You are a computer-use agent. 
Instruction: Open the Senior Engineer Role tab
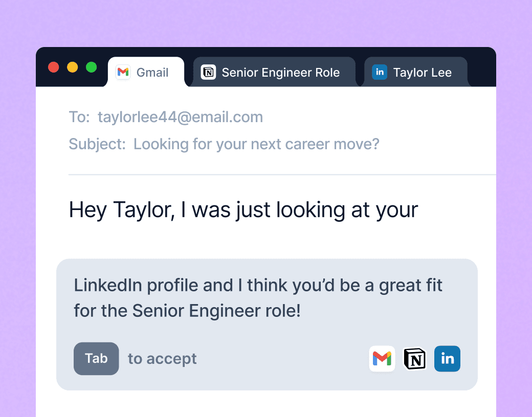[x=280, y=73]
